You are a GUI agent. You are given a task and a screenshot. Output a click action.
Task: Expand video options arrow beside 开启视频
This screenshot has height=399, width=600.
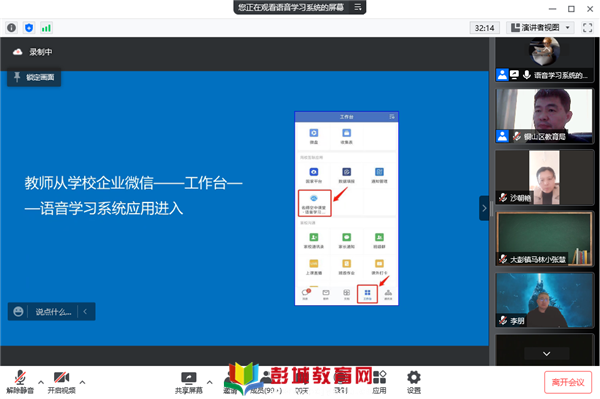(82, 381)
